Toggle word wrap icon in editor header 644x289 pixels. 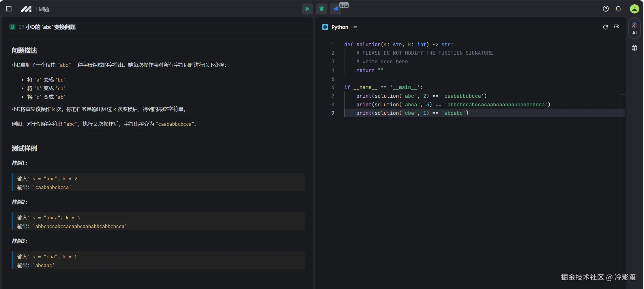[617, 27]
